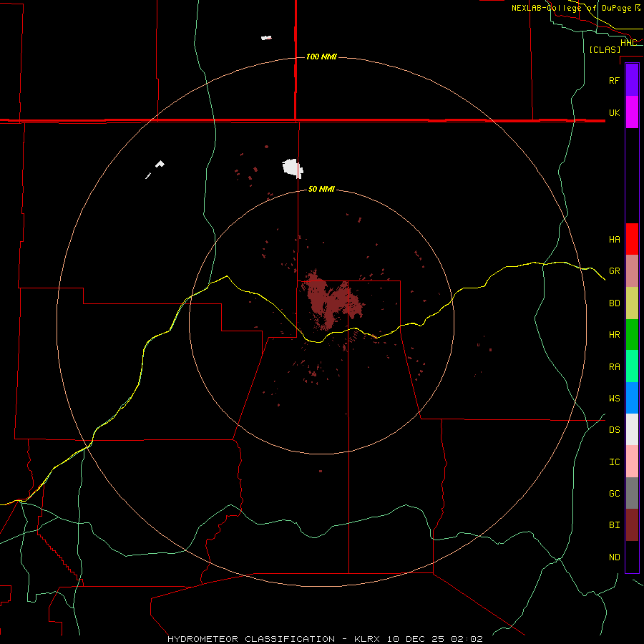This screenshot has height=644, width=644.
Task: Click the BD legend label
Action: (x=615, y=303)
